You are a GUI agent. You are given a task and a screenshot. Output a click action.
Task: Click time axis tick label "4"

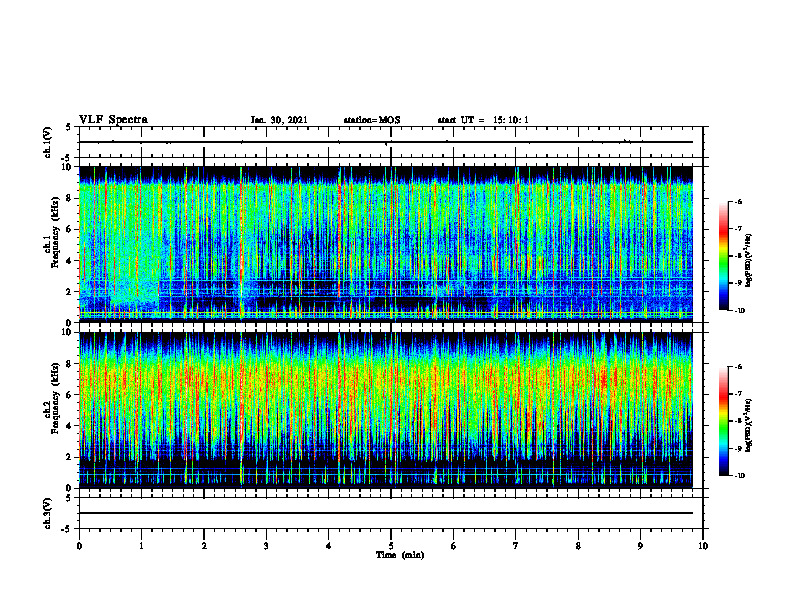329,546
